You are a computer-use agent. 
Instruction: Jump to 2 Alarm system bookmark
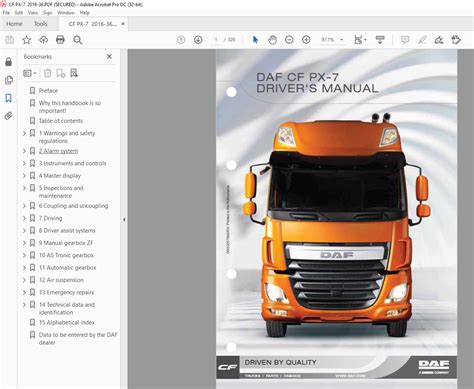click(58, 151)
